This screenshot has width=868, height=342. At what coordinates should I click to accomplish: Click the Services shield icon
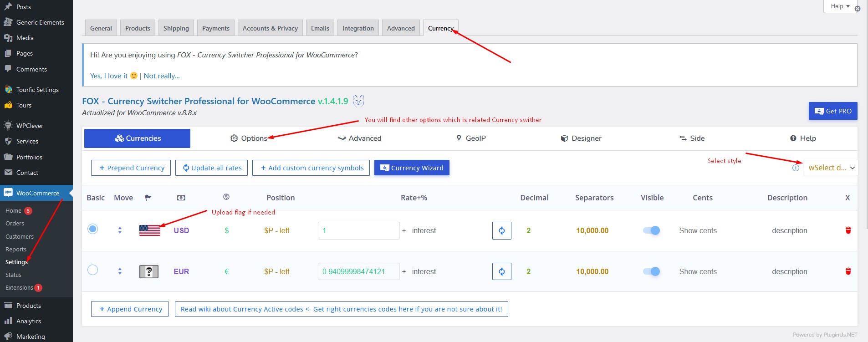(x=8, y=141)
